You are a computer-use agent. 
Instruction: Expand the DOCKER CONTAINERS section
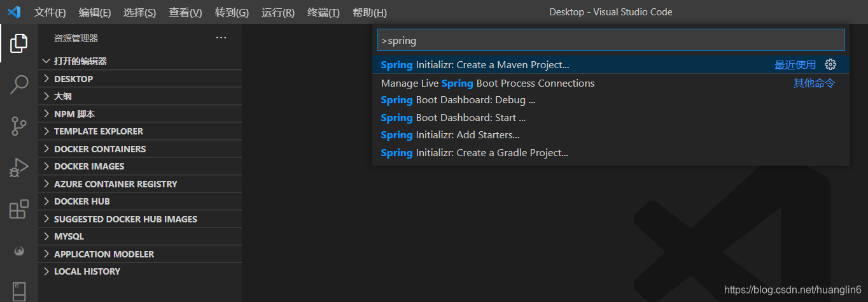tap(140, 149)
